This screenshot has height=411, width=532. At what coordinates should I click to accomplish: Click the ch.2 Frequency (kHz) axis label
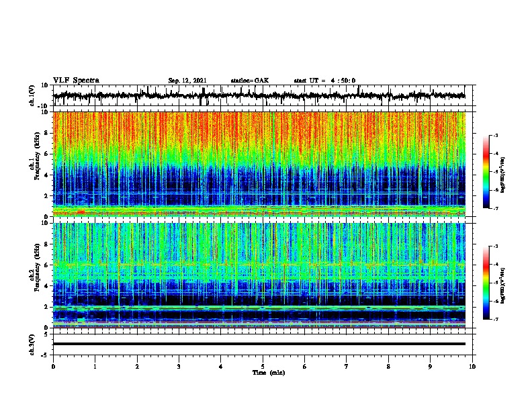(x=36, y=267)
